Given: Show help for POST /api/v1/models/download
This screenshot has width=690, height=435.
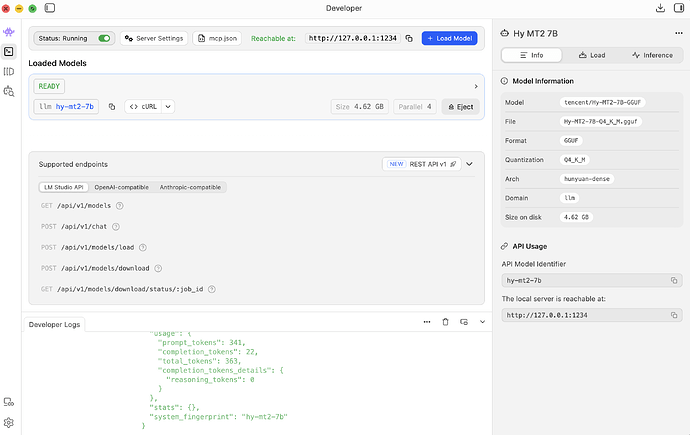Looking at the screenshot, I should tap(158, 268).
